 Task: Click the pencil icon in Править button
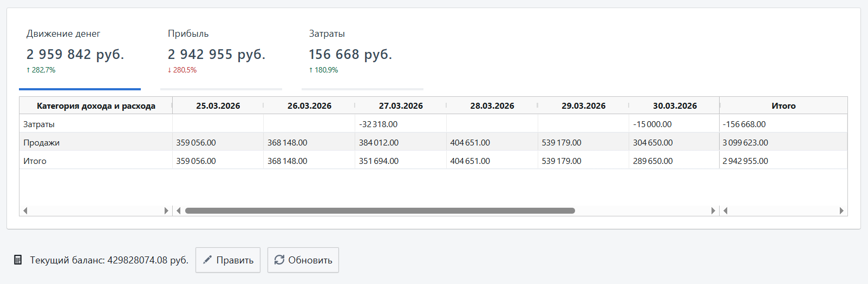tap(207, 260)
